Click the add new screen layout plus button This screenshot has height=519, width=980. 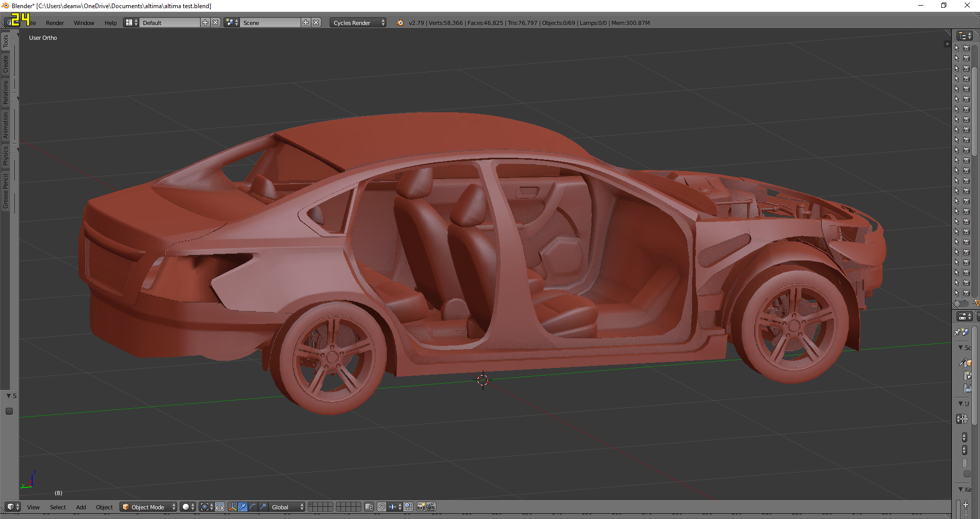(205, 23)
